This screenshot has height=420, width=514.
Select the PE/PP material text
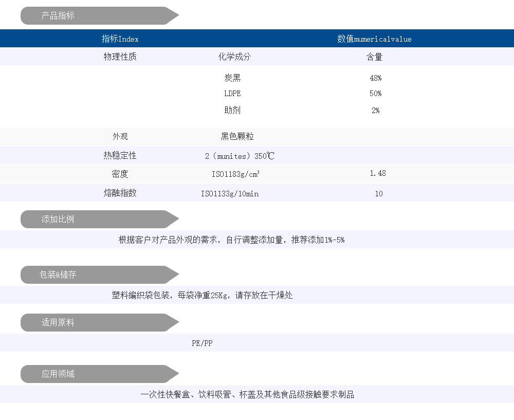[x=202, y=343]
